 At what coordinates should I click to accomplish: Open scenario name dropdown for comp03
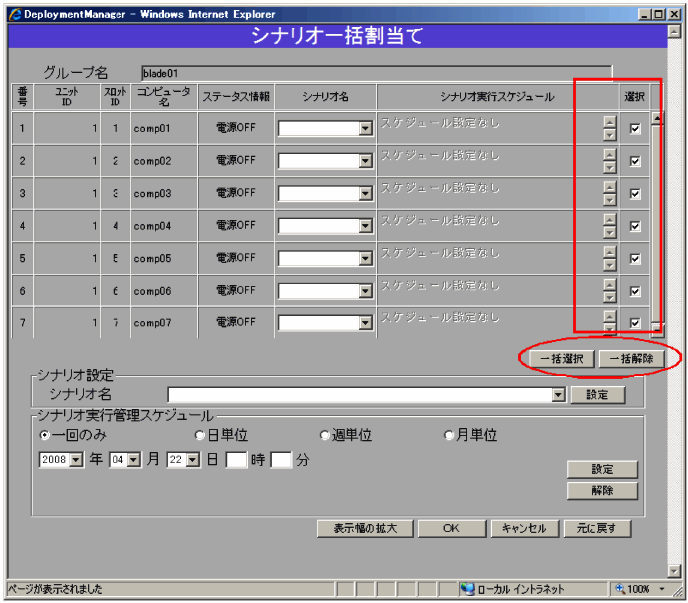365,194
